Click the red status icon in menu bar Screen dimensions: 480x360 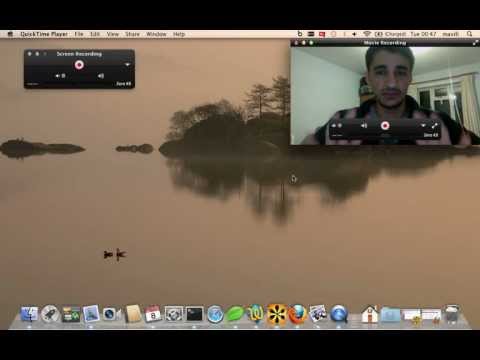coord(322,34)
